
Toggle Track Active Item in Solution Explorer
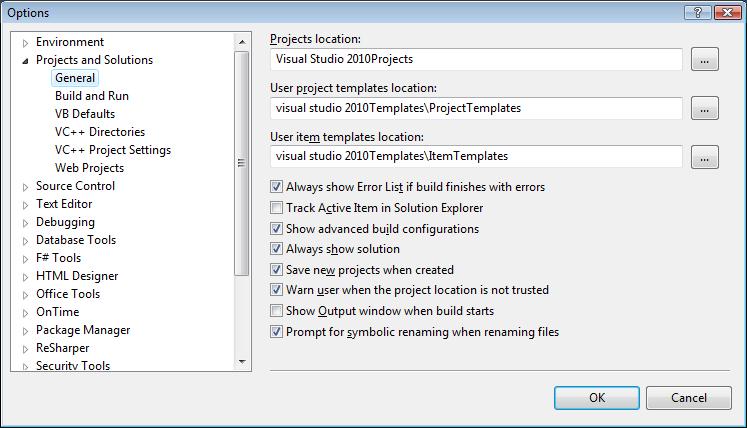(x=277, y=208)
